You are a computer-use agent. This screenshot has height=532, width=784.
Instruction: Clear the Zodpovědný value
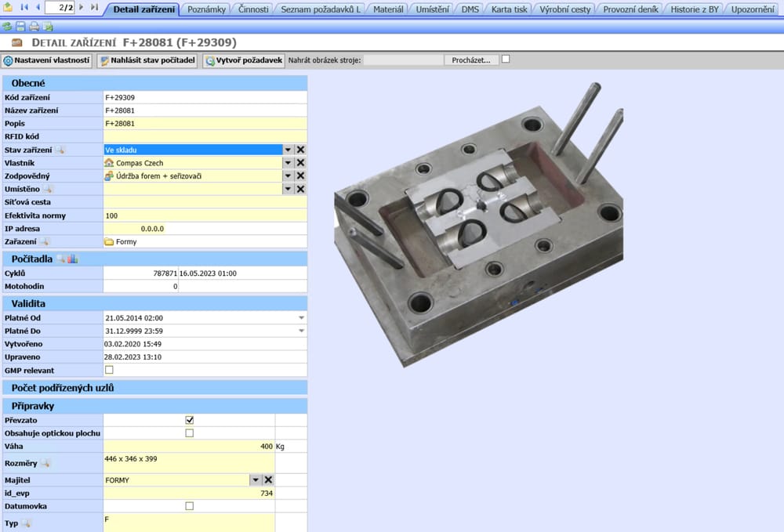[300, 176]
